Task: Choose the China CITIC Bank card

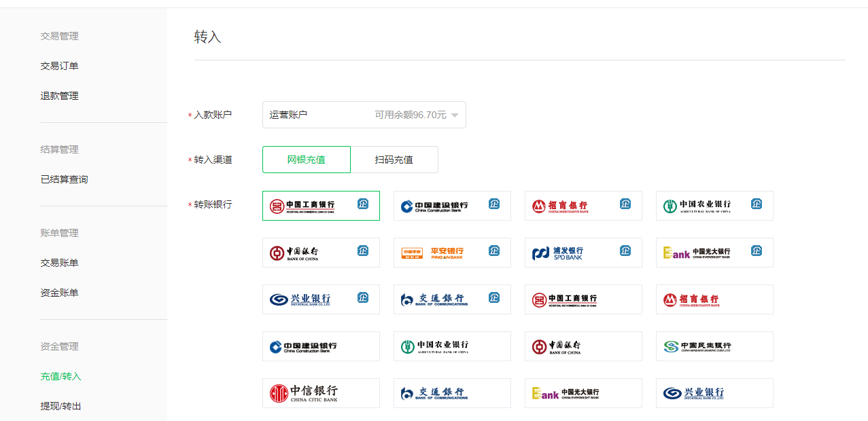Action: [x=321, y=393]
